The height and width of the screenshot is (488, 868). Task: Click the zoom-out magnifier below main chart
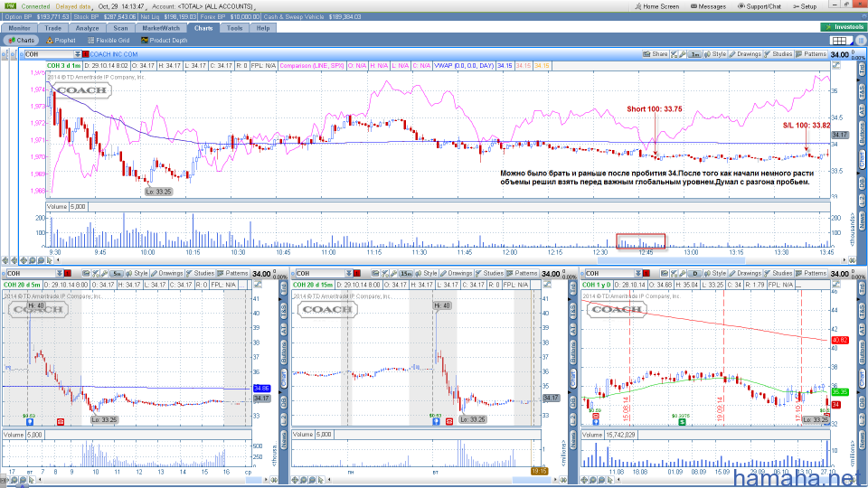(41, 260)
